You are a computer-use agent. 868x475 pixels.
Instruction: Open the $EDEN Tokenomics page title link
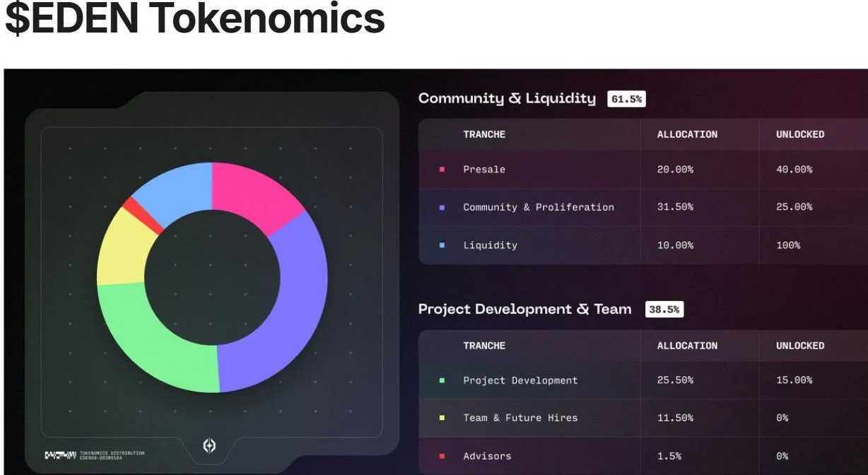[193, 20]
